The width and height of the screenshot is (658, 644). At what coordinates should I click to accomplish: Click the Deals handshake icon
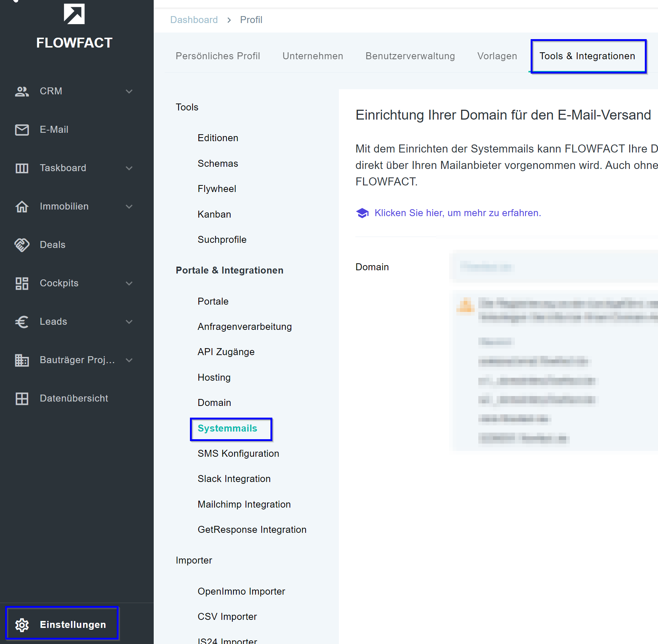(x=22, y=245)
